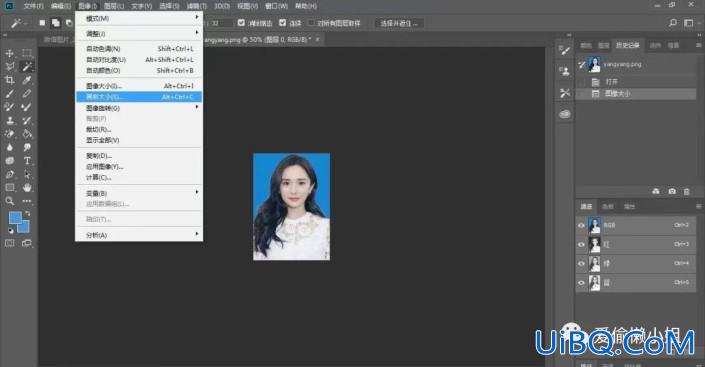Viewport: 705px width, 367px height.
Task: Select the Clone Stamp tool
Action: click(x=9, y=121)
